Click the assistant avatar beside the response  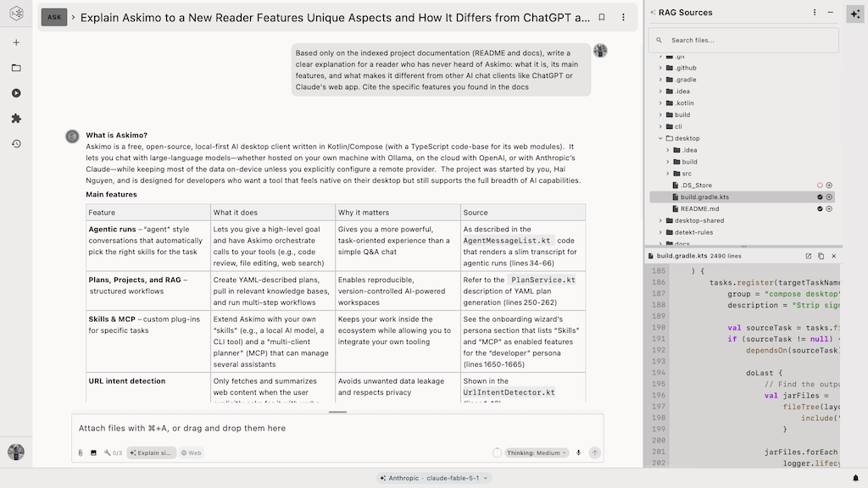click(x=72, y=136)
